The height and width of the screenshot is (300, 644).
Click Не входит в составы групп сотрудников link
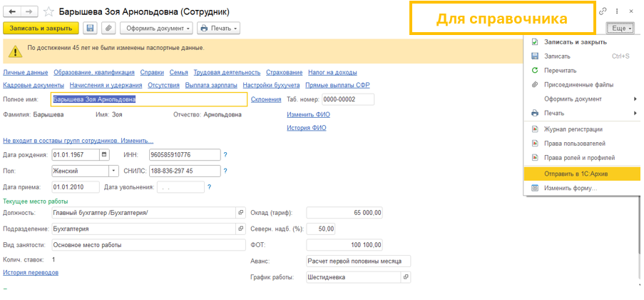click(78, 140)
